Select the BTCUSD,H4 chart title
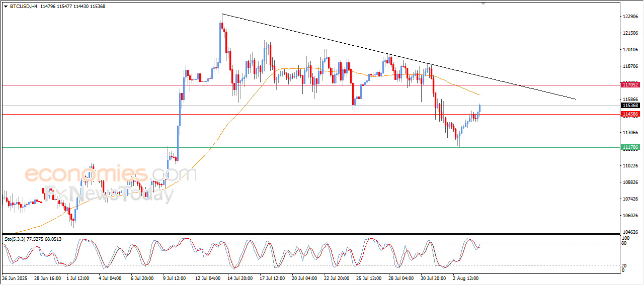The width and height of the screenshot is (644, 285). [x=24, y=6]
